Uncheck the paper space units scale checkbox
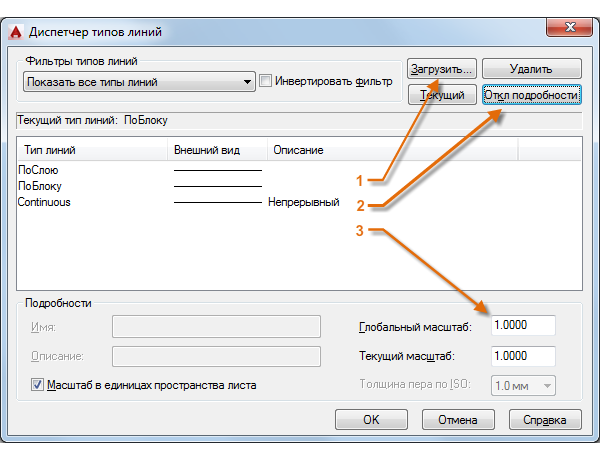The height and width of the screenshot is (463, 614). pos(39,384)
